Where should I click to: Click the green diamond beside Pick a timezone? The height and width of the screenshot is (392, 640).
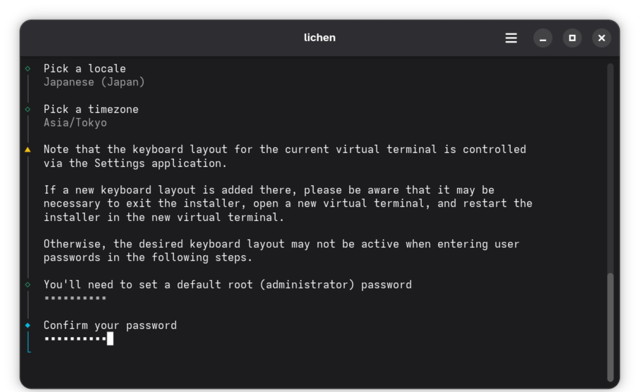pos(28,109)
